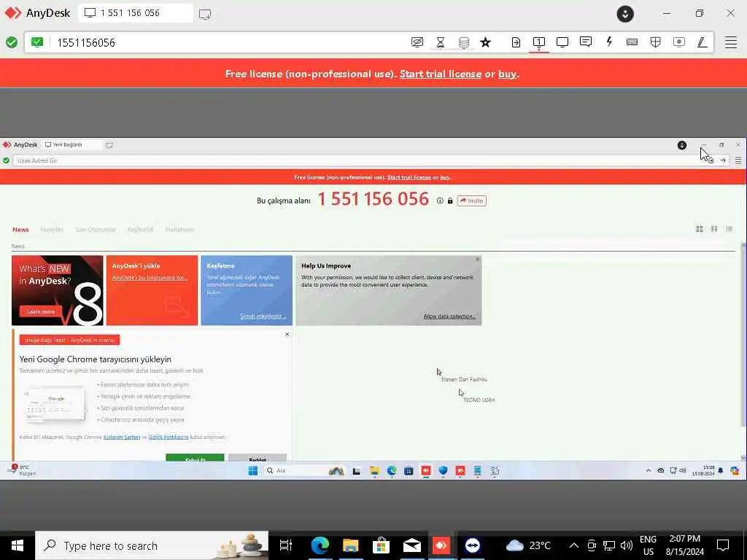Open remote taskbar Edge browser icon
Screen dimensions: 747x560
point(392,470)
